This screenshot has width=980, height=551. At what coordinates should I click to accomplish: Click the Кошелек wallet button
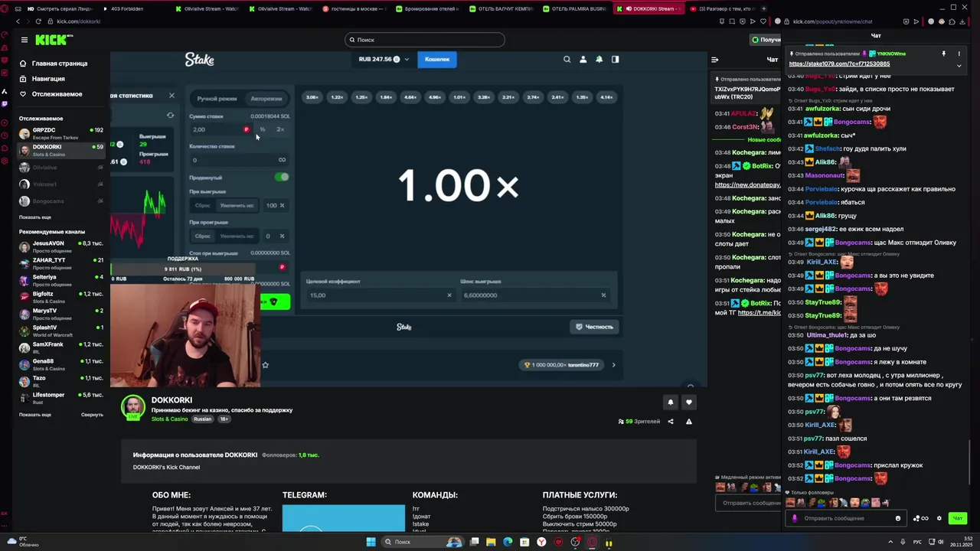pyautogui.click(x=437, y=59)
